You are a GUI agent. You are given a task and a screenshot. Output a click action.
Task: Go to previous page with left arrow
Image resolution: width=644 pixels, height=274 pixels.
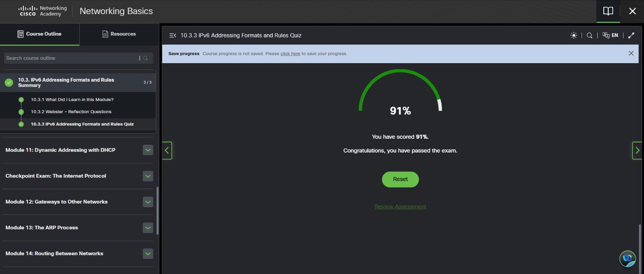167,150
